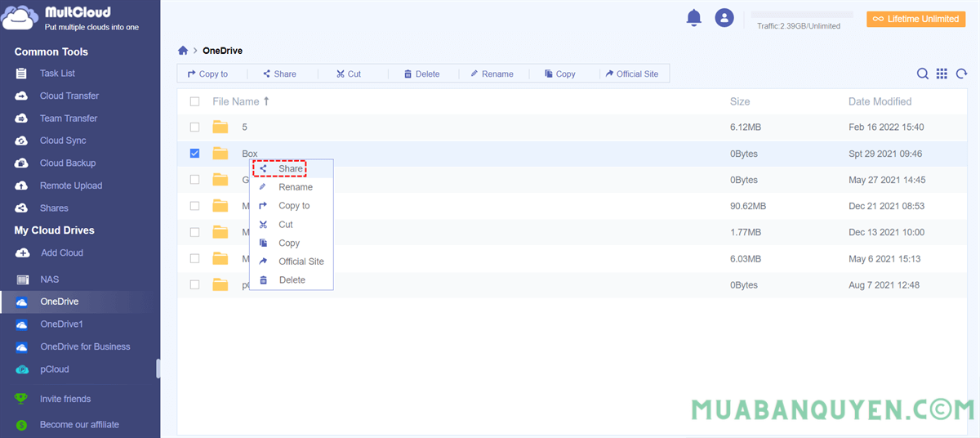Choose Share in the context menu
Screen dimensions: 980x438
click(x=291, y=168)
